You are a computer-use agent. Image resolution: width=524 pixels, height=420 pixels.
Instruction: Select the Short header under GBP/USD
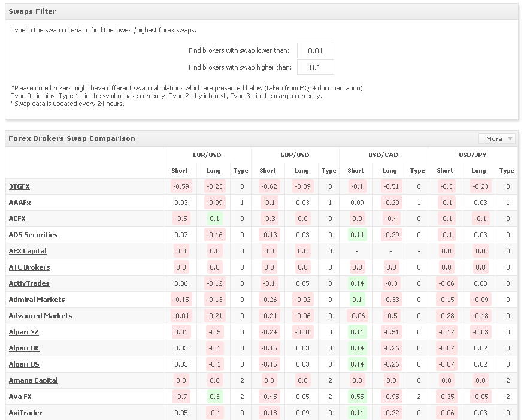click(268, 171)
